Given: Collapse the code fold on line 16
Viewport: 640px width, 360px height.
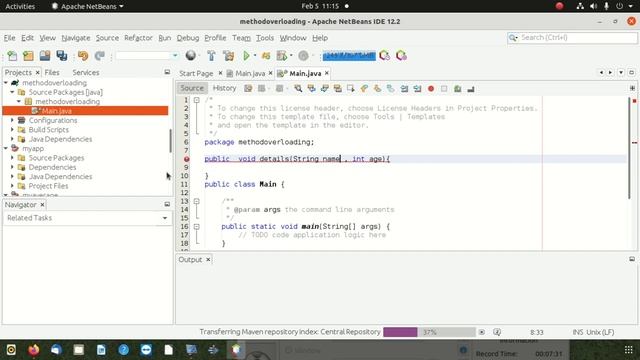Looking at the screenshot, I should tap(197, 227).
